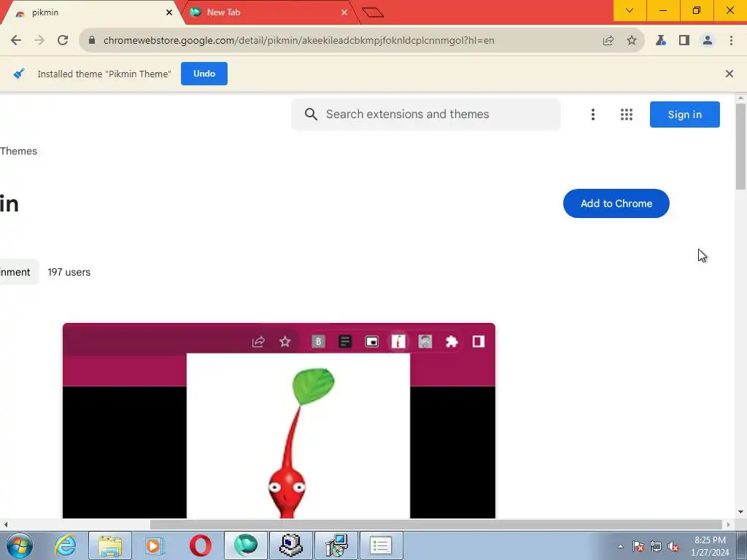Open the browser side panel

pyautogui.click(x=684, y=41)
